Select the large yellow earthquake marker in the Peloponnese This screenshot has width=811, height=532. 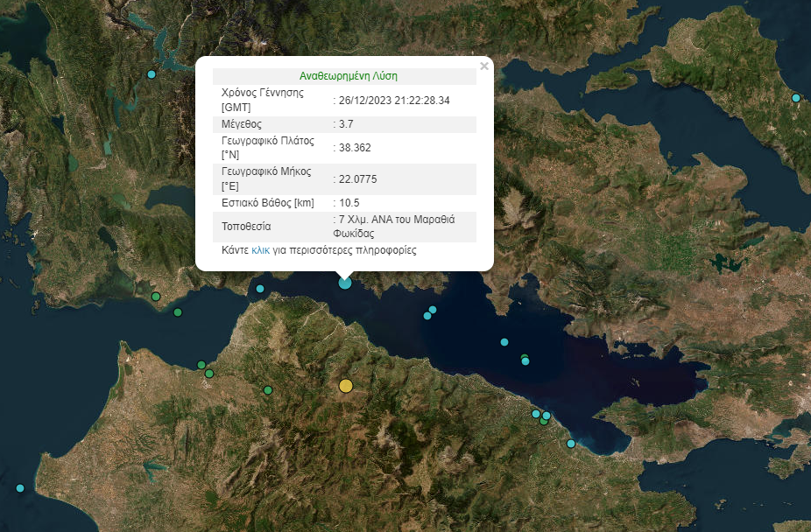tap(346, 386)
